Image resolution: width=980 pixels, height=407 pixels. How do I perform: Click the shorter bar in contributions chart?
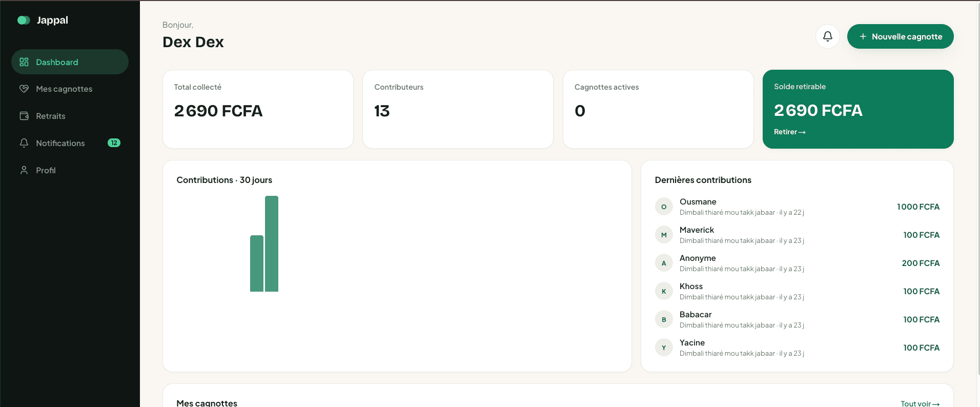[x=257, y=263]
